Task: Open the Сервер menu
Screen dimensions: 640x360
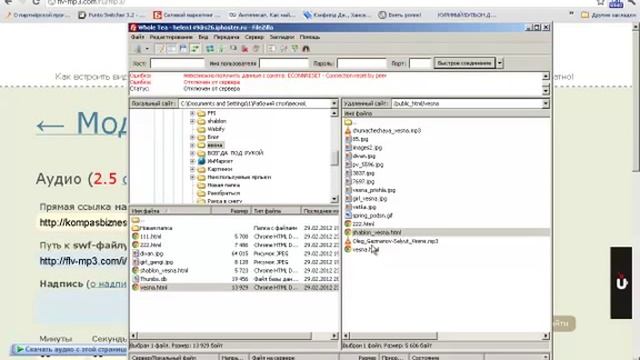Action: pos(254,37)
